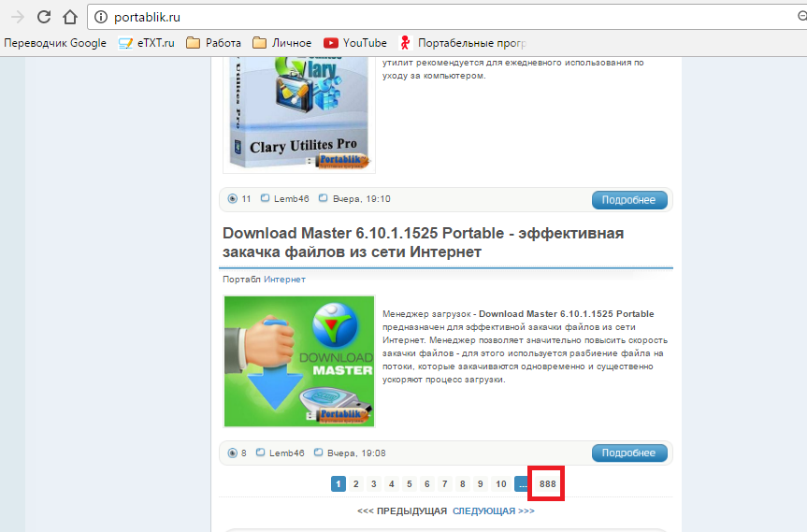View site information icon in address bar

[x=101, y=17]
